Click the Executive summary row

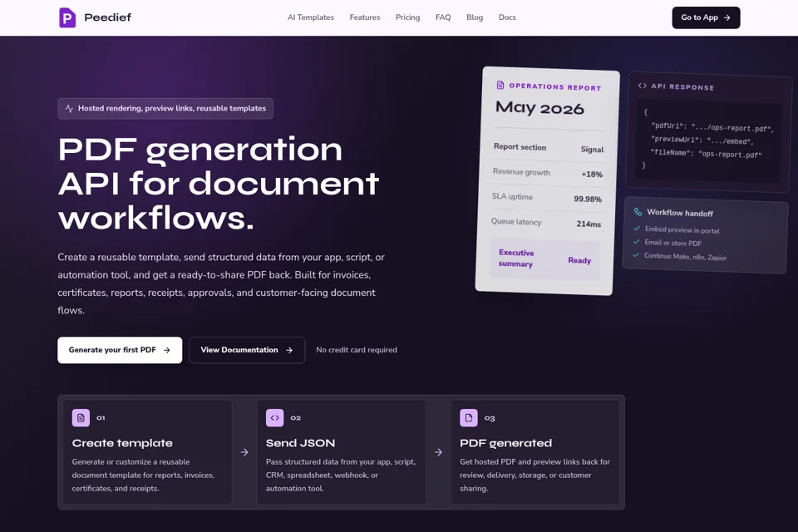point(544,259)
